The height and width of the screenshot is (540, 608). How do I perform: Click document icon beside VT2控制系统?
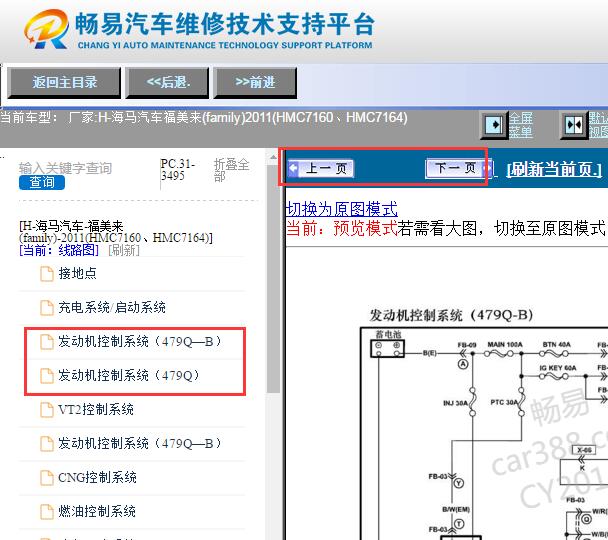(x=47, y=410)
